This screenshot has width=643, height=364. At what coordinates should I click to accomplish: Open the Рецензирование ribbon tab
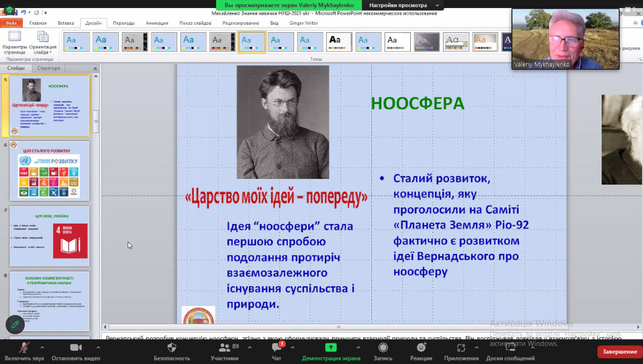click(241, 23)
